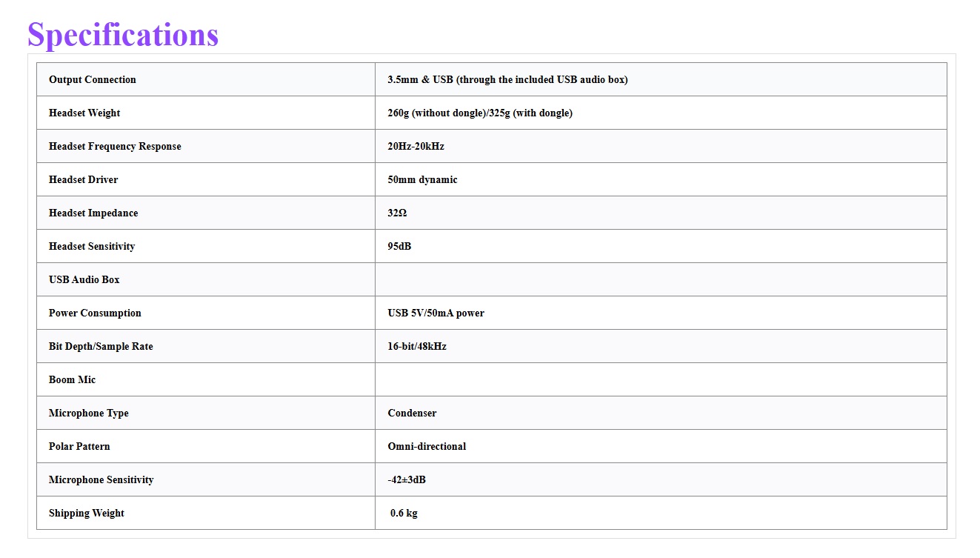The image size is (980, 558).
Task: Click the Specifications heading
Action: (123, 34)
